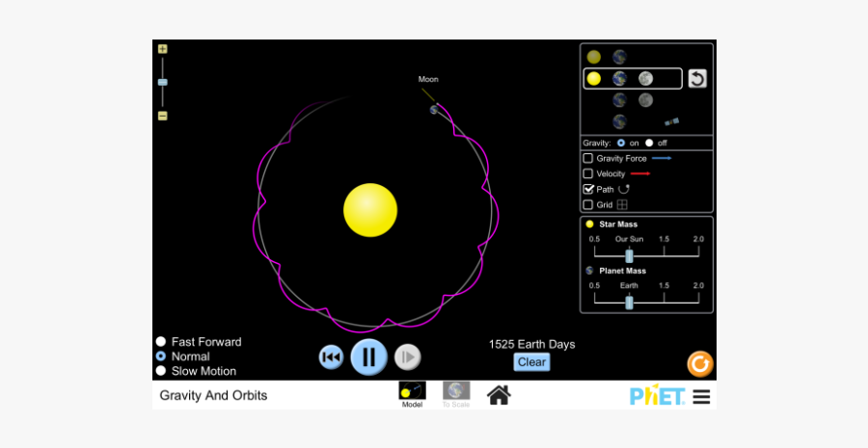
Task: Switch to the To Scale screen
Action: click(x=456, y=393)
